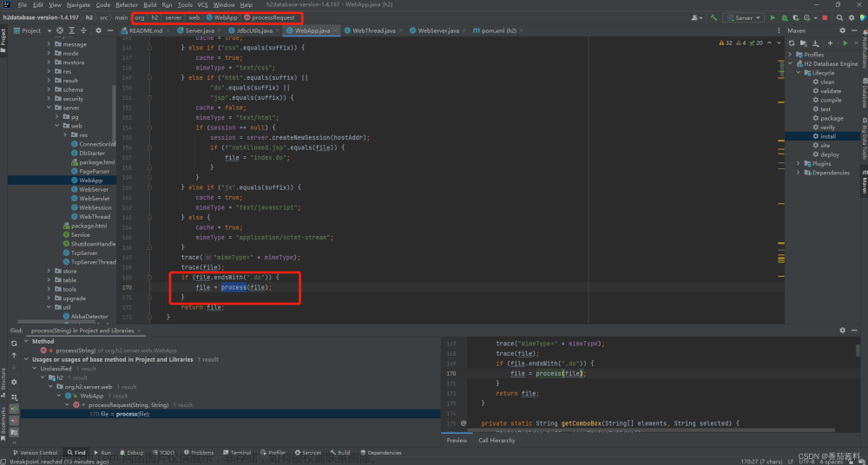Viewport: 868px width, 465px height.
Task: Open the Navigate menu
Action: coord(79,4)
